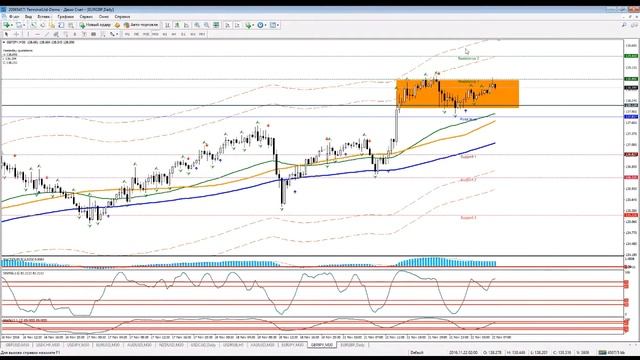
Task: Switch to the EURGBP,Daily chart tab
Action: coord(352,345)
